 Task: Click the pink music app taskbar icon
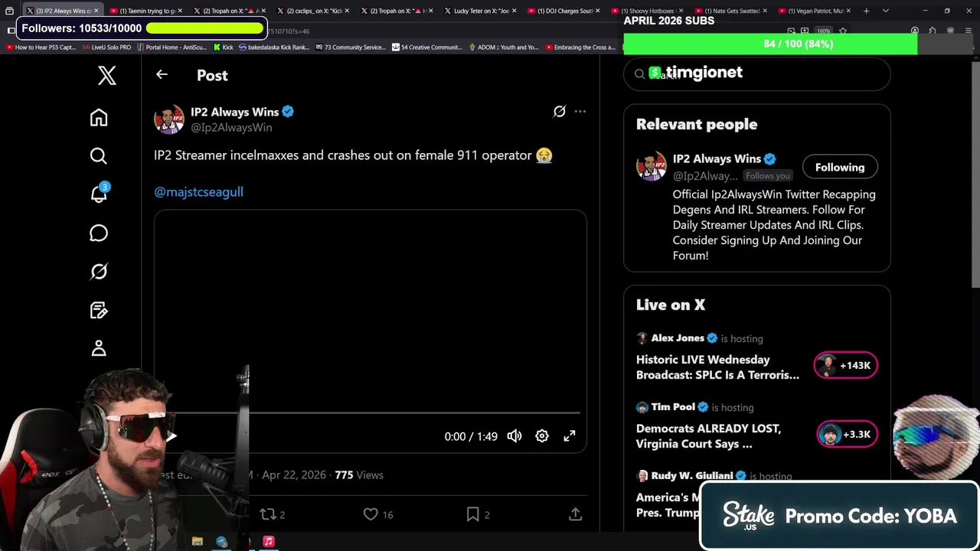(x=269, y=541)
